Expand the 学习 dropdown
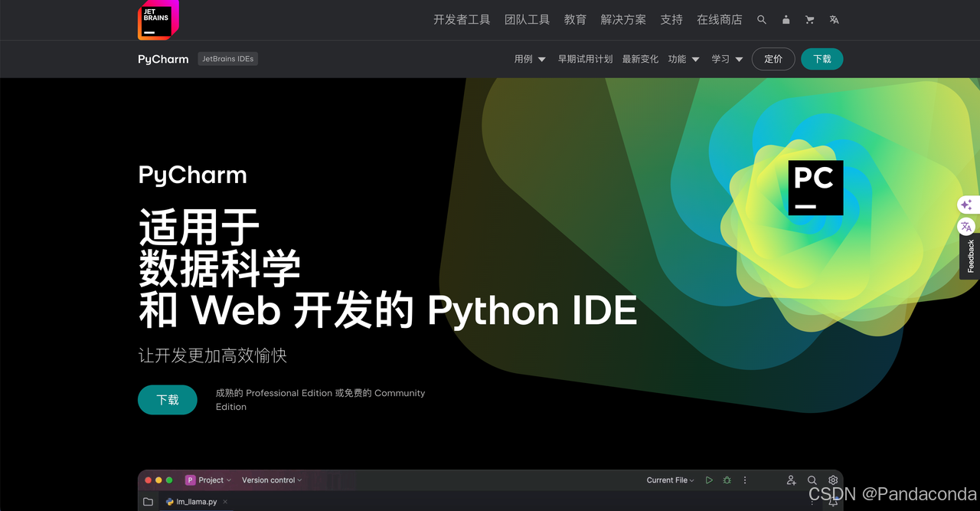 pos(727,59)
